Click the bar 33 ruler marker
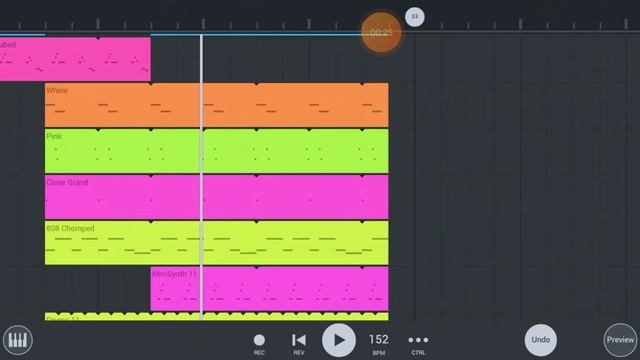This screenshot has height=360, width=640. (x=415, y=17)
